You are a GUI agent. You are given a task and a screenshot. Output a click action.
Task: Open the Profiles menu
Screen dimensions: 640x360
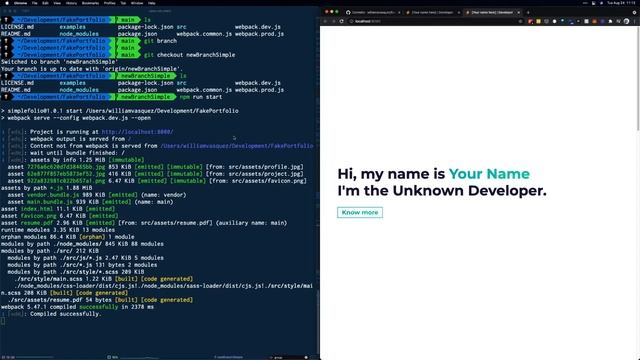point(109,3)
